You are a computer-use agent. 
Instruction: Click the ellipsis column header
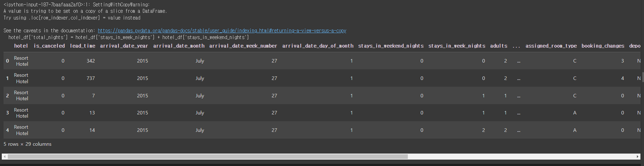516,46
